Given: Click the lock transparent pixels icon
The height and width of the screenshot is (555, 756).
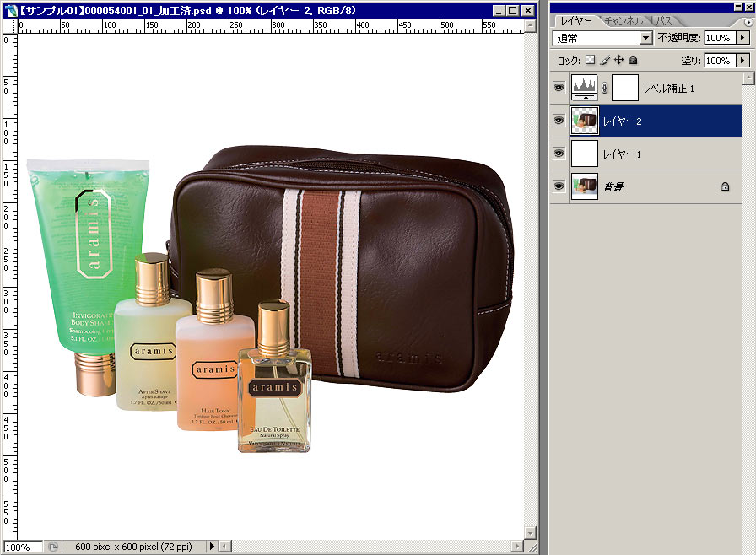Looking at the screenshot, I should pos(591,61).
